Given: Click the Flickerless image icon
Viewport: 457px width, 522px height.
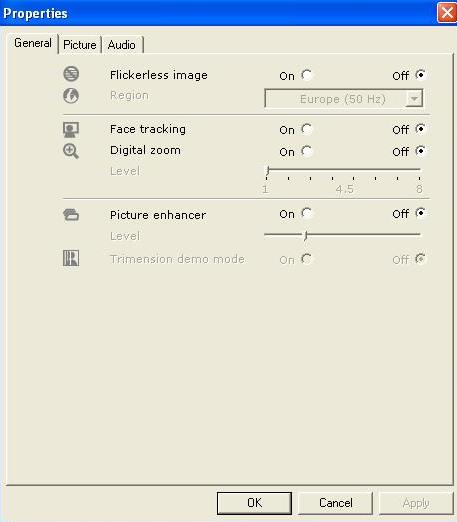Looking at the screenshot, I should 71,74.
